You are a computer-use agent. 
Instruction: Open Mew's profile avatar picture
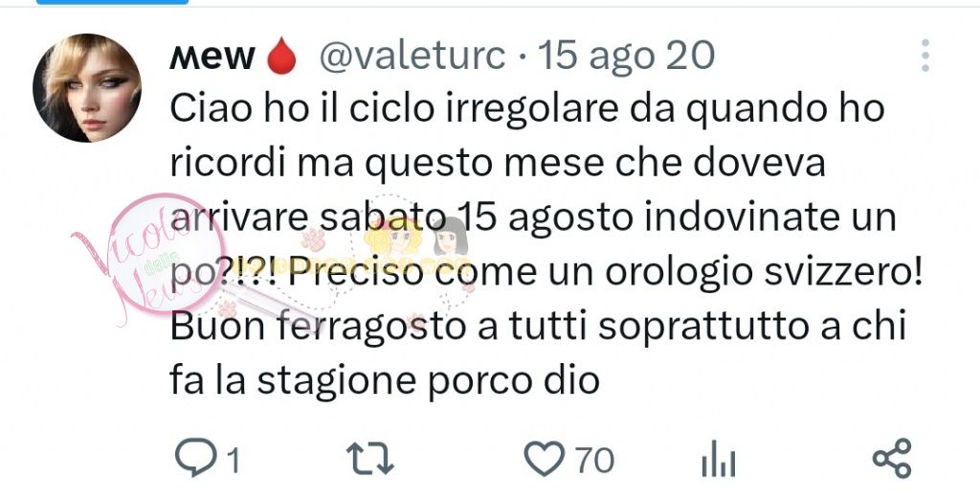(87, 88)
